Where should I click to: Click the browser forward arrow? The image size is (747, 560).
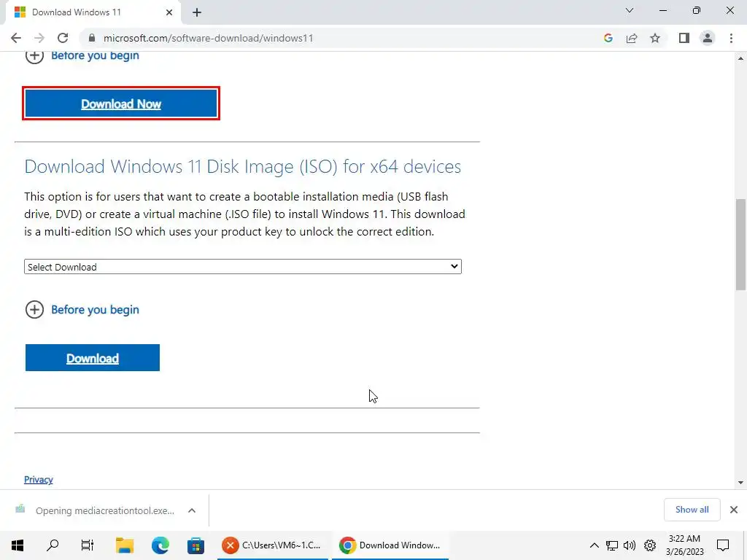[39, 38]
